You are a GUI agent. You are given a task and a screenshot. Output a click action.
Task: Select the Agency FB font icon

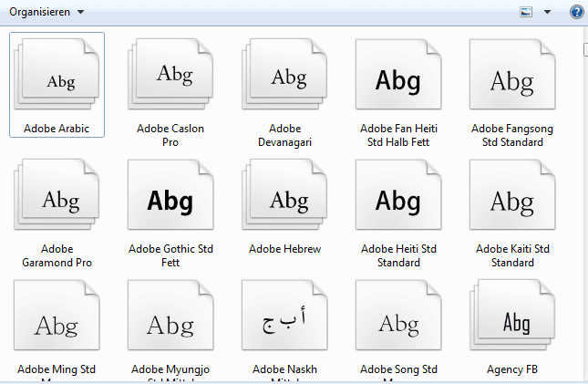pyautogui.click(x=512, y=316)
